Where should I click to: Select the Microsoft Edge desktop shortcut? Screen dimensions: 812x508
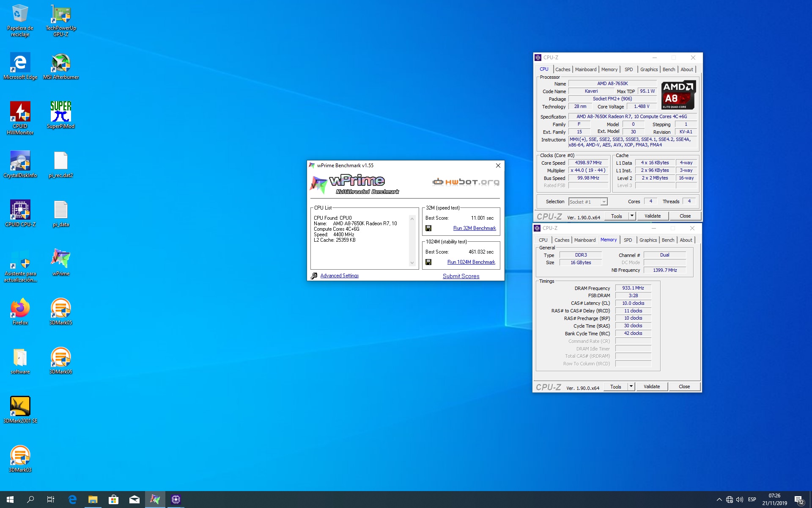(x=20, y=66)
